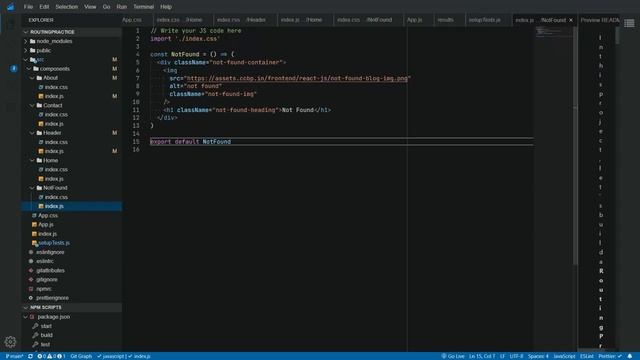Open Git Graph from the status bar
Screen dimensions: 640x360
(x=81, y=356)
